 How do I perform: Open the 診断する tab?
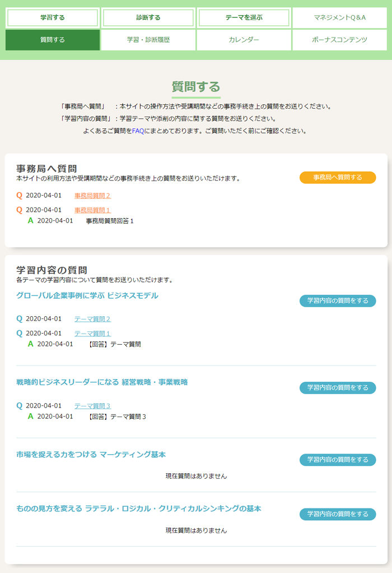[x=148, y=17]
